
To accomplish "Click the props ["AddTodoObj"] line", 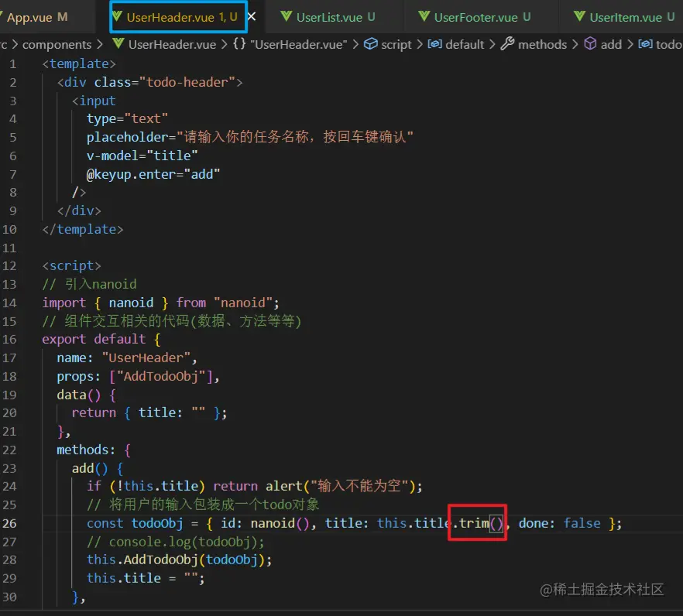I will tap(138, 377).
